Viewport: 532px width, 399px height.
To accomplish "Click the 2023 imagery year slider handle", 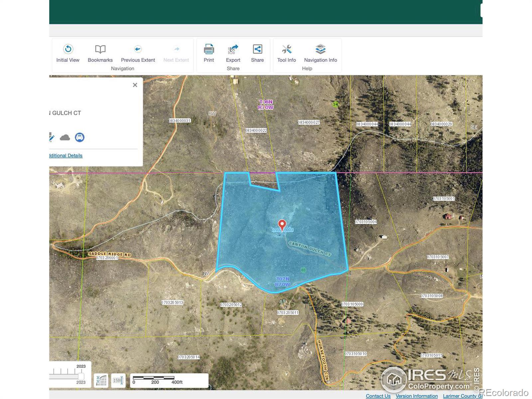I will (81, 376).
